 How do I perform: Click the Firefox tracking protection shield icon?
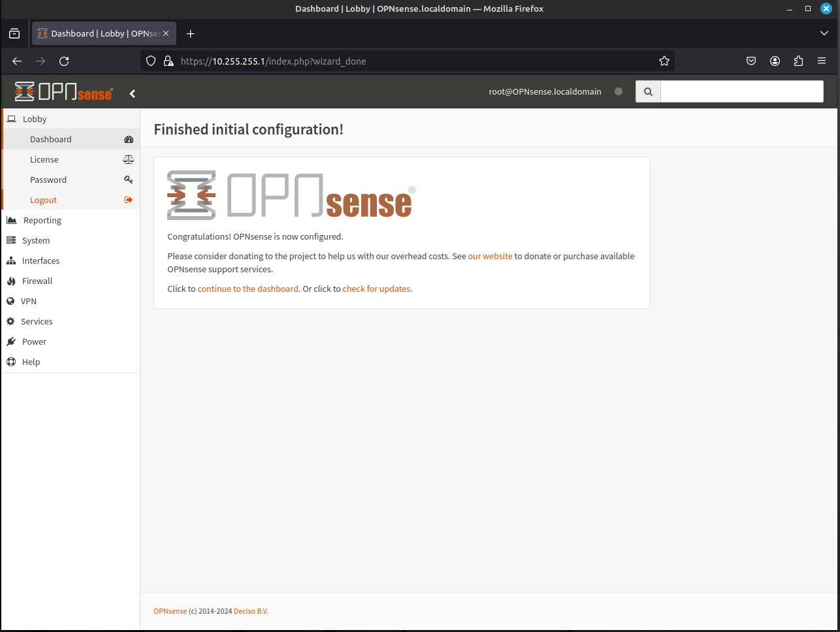(151, 61)
